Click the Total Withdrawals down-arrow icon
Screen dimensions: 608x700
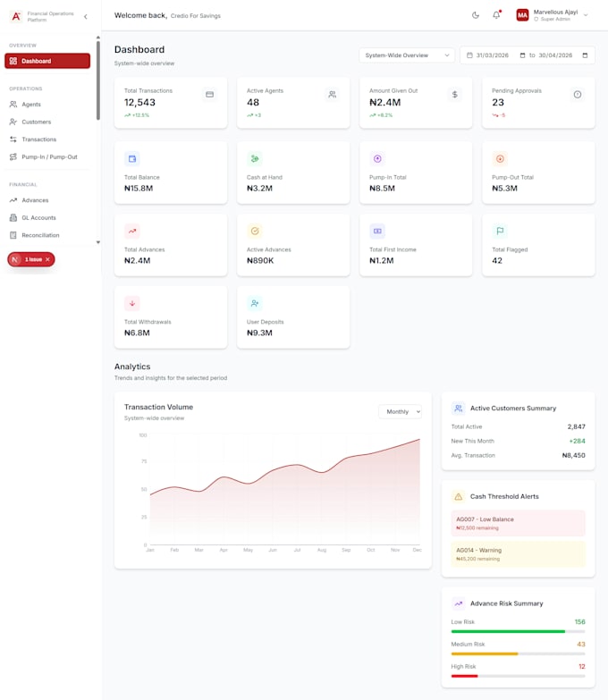(132, 303)
